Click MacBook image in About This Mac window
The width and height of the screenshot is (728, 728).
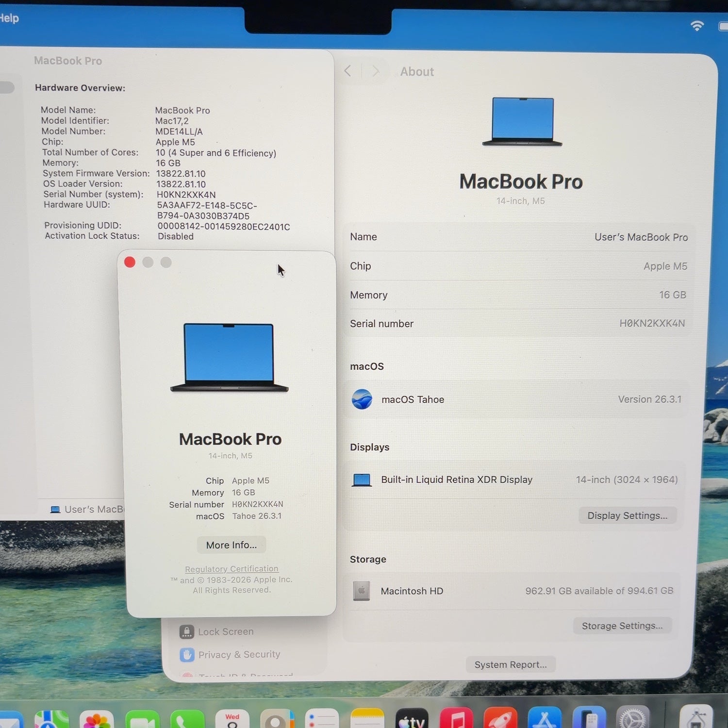tap(229, 358)
